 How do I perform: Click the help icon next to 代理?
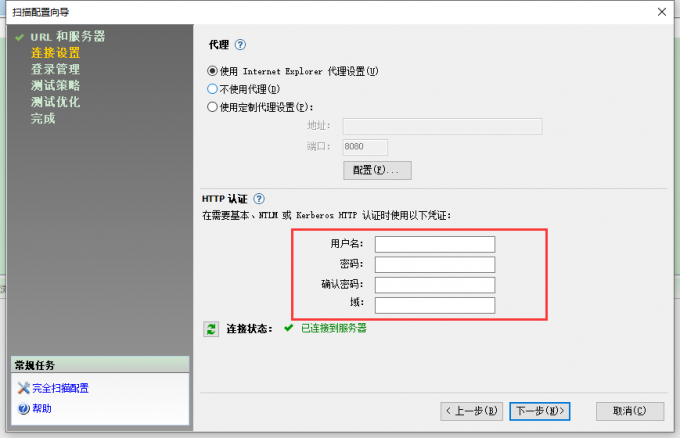[240, 45]
